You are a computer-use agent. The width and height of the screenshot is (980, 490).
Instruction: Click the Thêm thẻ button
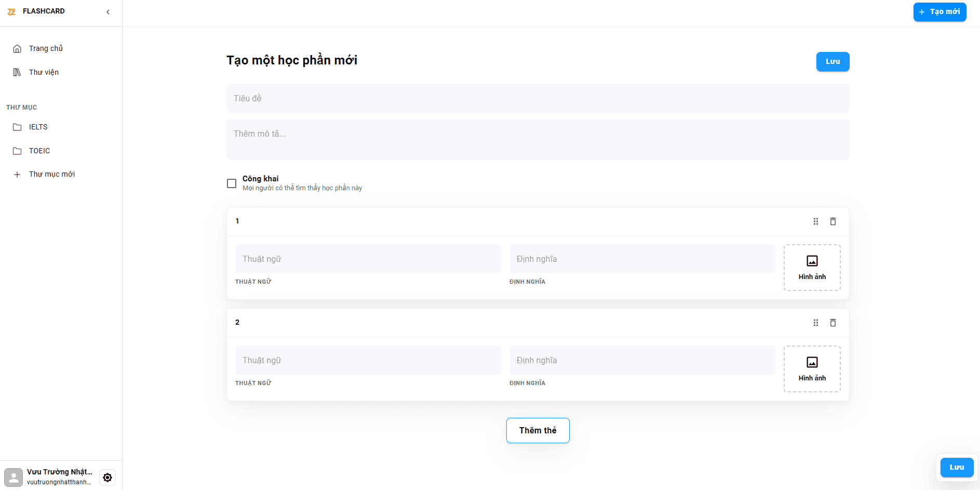538,430
